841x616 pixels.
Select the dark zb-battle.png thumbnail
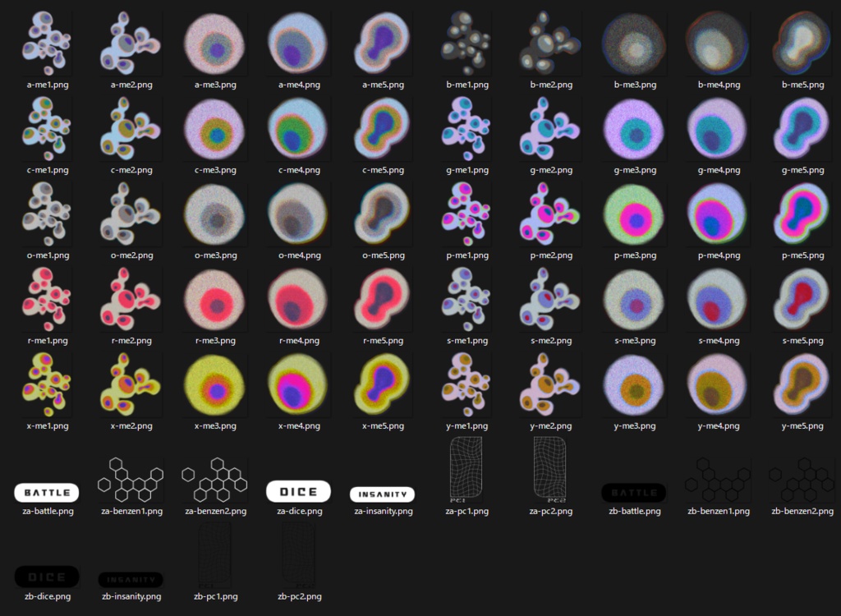634,492
